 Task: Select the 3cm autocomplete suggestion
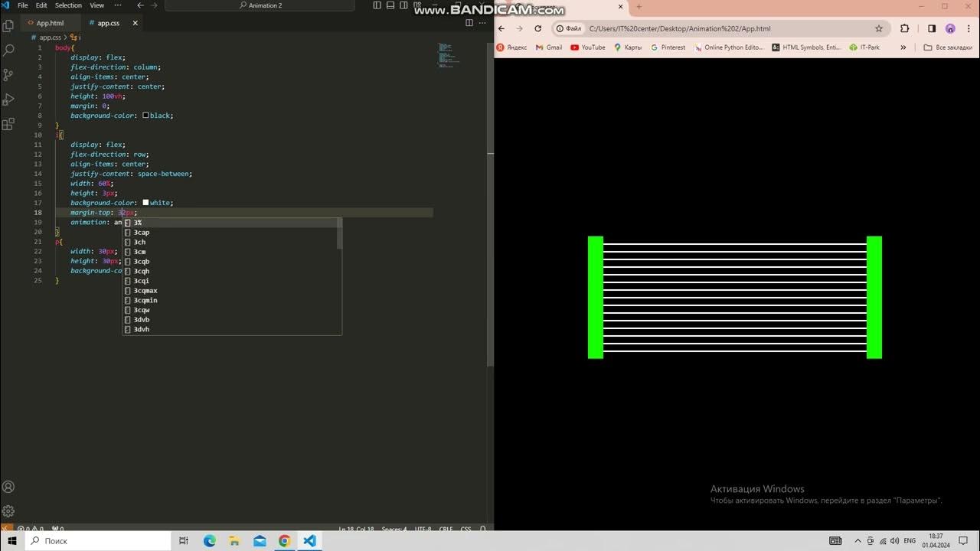pos(232,252)
